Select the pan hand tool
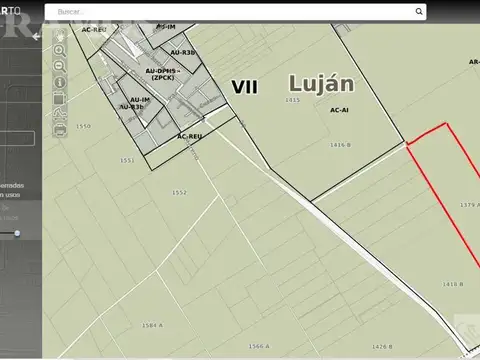This screenshot has width=480, height=360. tap(60, 35)
